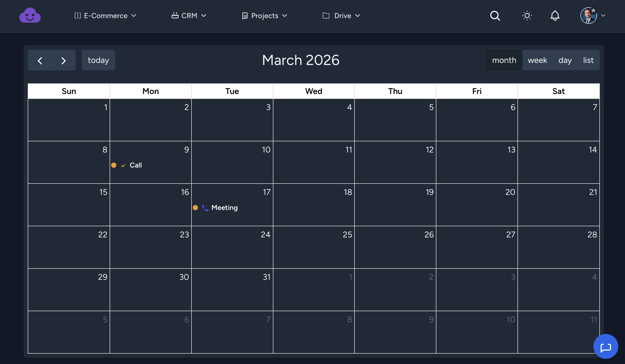Expand the E-Commerce dropdown menu
The image size is (625, 364).
[x=105, y=16]
